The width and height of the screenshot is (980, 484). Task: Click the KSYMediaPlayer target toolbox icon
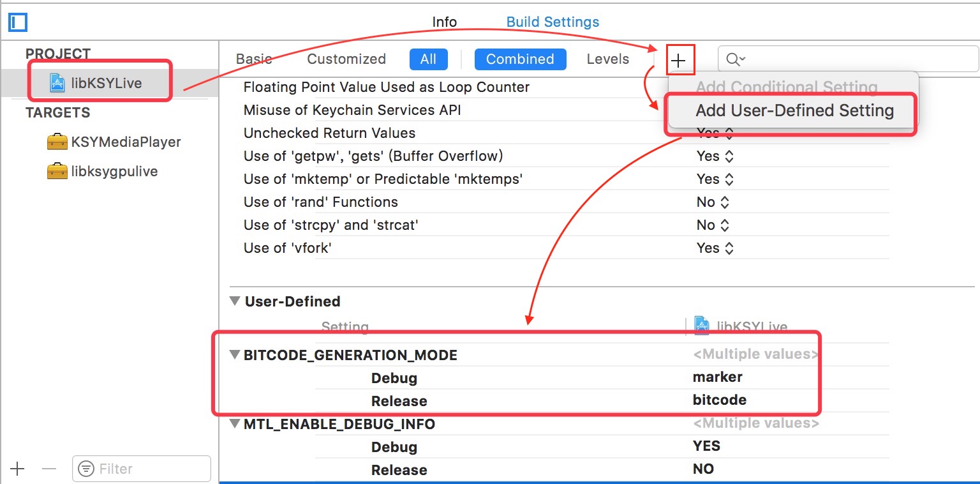tap(57, 142)
